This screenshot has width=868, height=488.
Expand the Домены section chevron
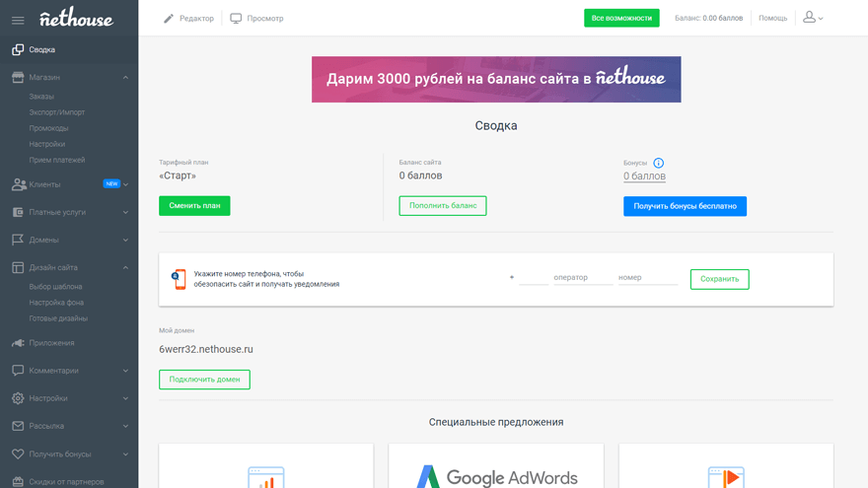[x=125, y=241]
